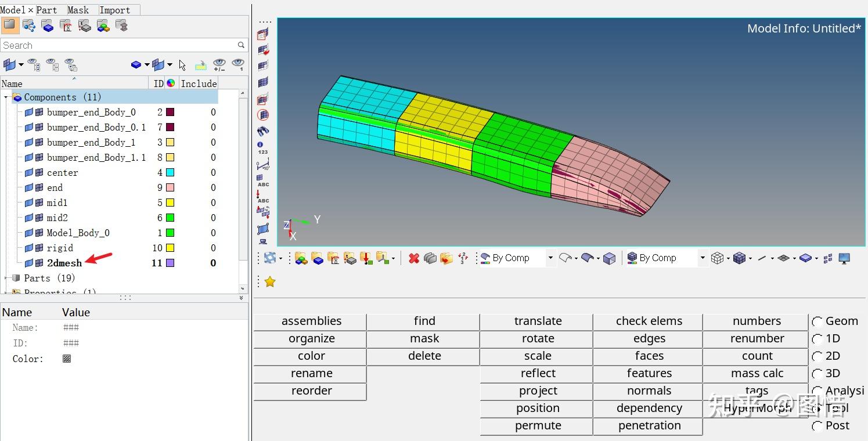Switch to the Mask tab
This screenshot has width=868, height=441.
tap(78, 10)
